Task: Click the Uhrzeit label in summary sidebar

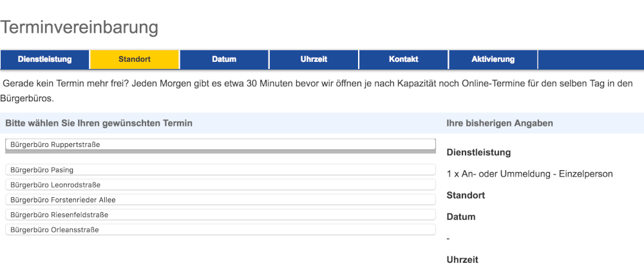Action: pos(462,260)
